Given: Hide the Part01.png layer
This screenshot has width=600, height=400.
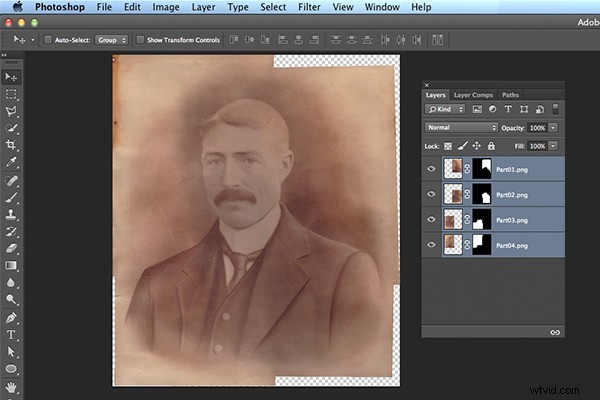Looking at the screenshot, I should pyautogui.click(x=432, y=169).
